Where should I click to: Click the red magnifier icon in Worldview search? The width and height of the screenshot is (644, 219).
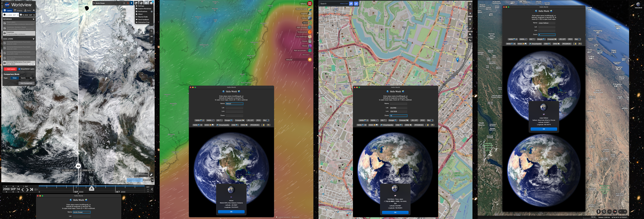[x=128, y=3]
